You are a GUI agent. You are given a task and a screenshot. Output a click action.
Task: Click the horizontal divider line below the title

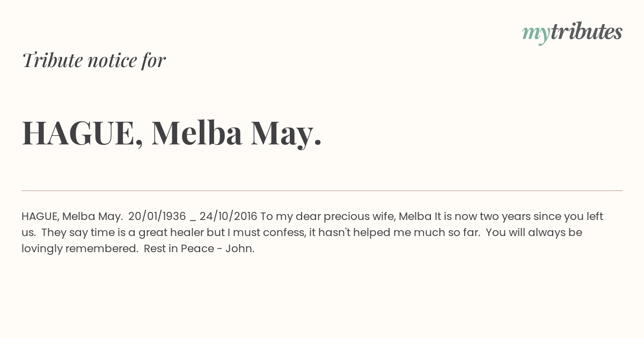coord(322,190)
